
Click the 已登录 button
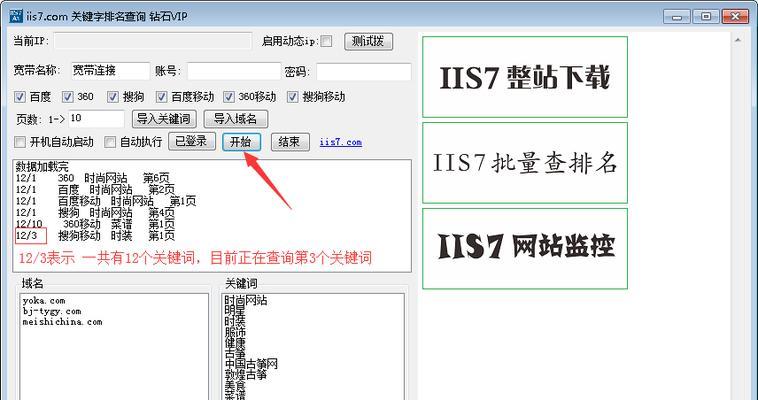pos(192,142)
